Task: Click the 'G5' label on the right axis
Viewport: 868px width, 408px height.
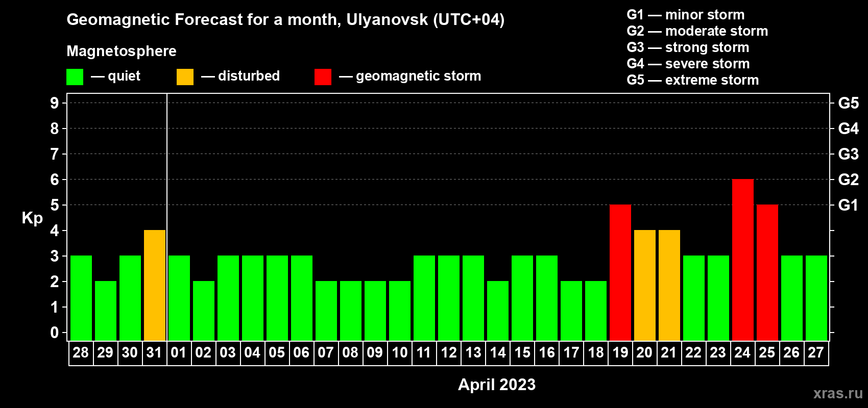Action: coord(849,103)
